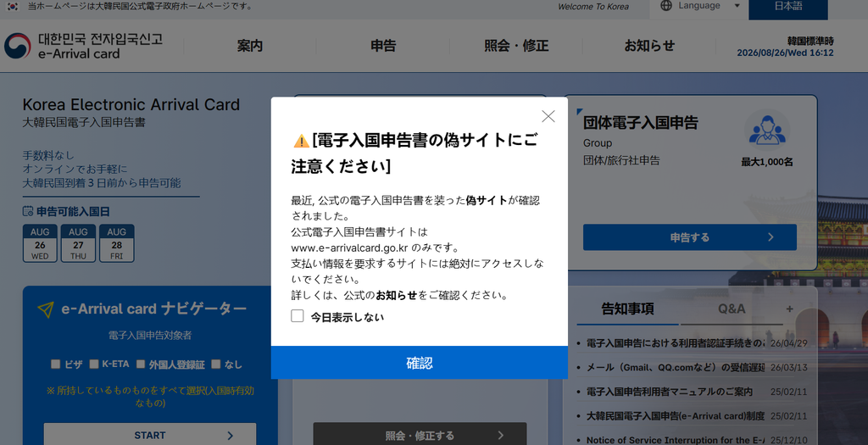868x445 pixels.
Task: Click the Korean flag icon
Action: (13, 6)
